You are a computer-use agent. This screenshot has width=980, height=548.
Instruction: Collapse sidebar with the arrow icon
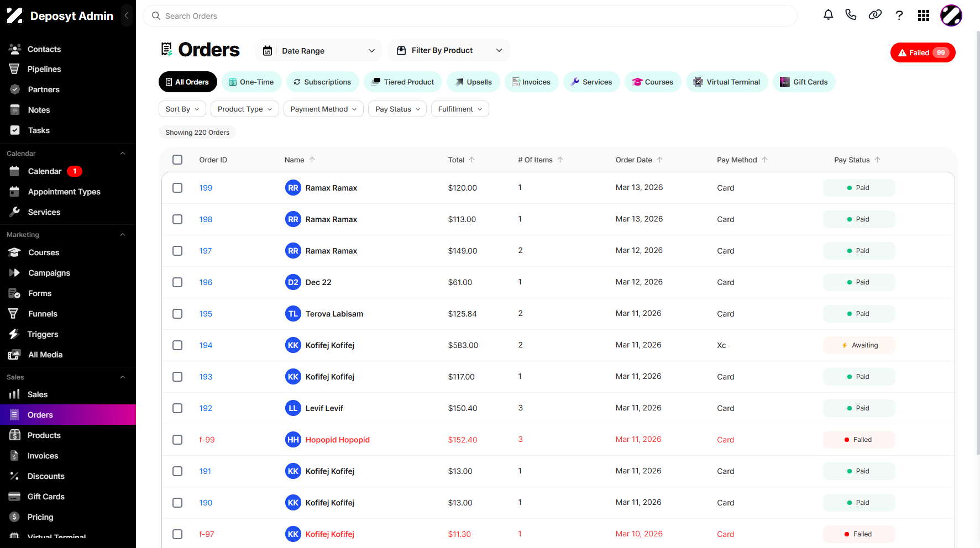pos(127,15)
